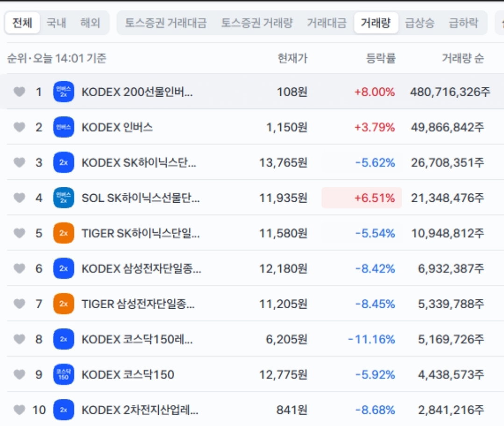
Task: Click the KODEX 코스닥150 logo icon
Action: click(x=64, y=375)
